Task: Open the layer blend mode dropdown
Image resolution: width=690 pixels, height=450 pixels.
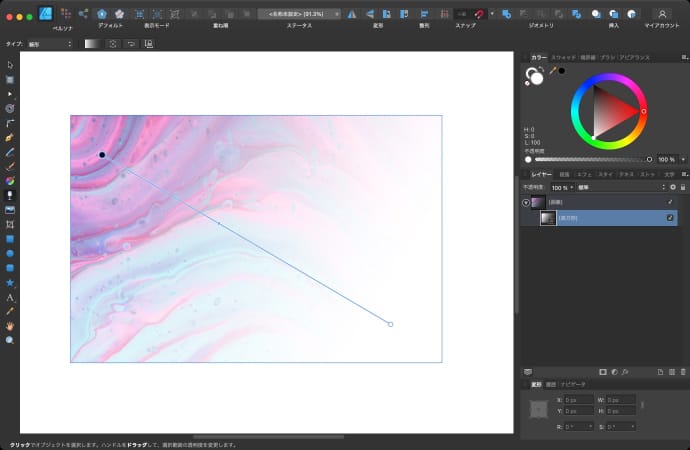Action: [622, 187]
